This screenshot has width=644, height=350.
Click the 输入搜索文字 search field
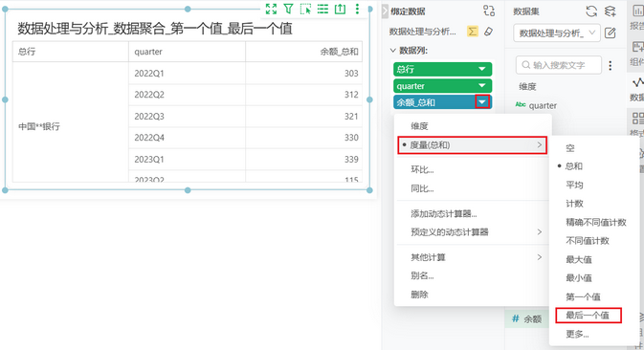click(x=559, y=65)
